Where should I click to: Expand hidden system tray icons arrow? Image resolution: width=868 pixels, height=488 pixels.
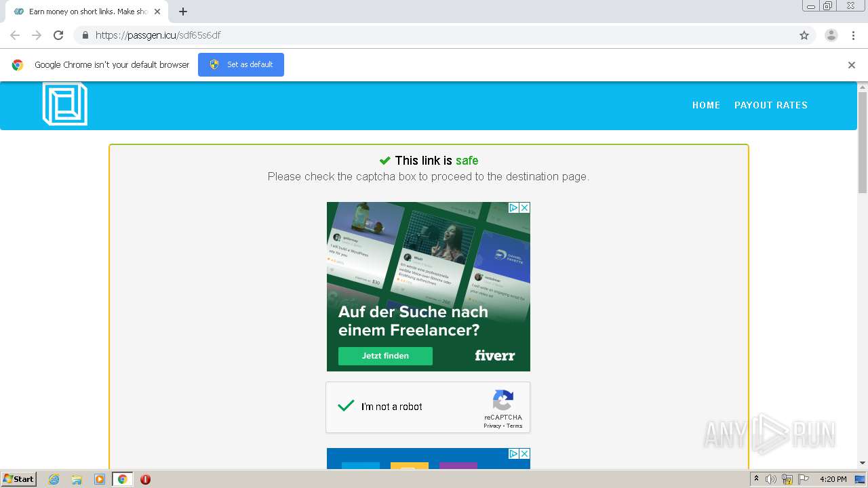pyautogui.click(x=756, y=479)
